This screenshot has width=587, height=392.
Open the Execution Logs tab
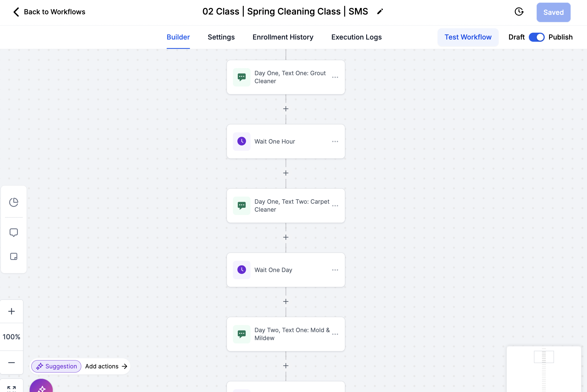tap(356, 37)
